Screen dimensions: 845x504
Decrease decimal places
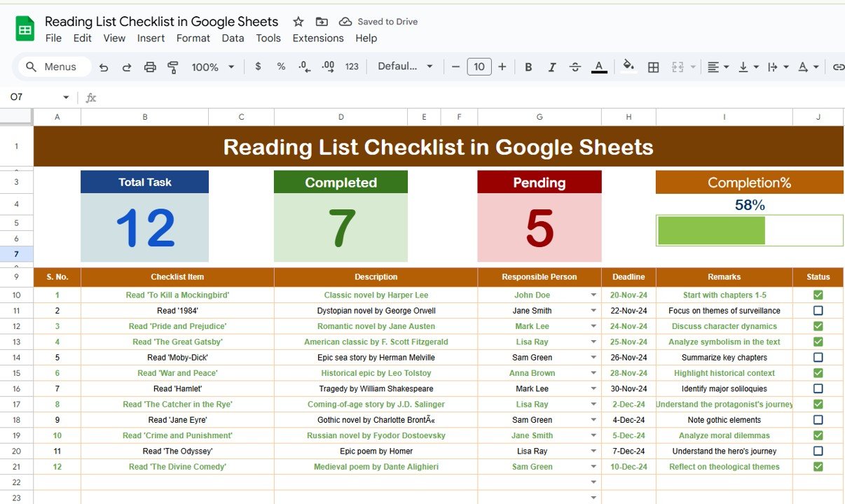(x=304, y=66)
